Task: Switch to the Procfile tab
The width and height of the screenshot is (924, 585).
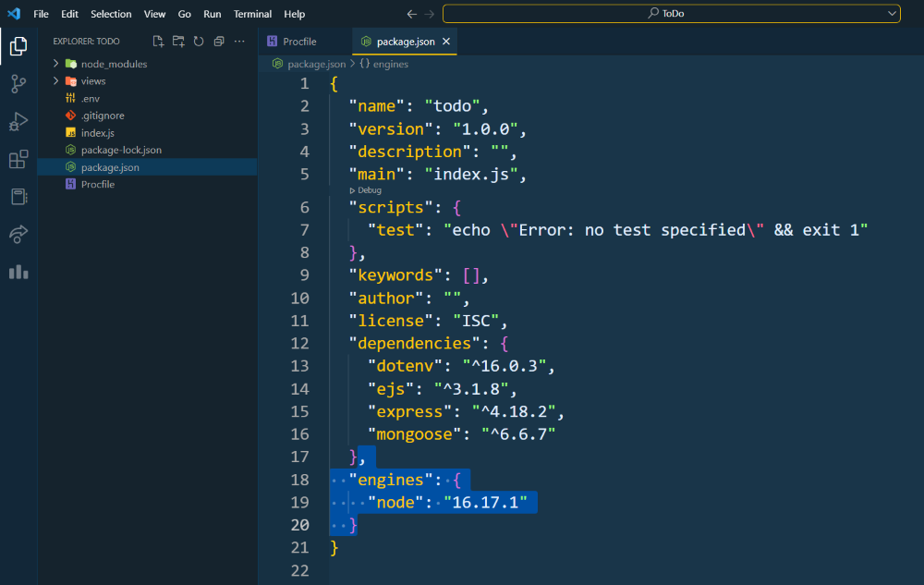Action: coord(299,42)
